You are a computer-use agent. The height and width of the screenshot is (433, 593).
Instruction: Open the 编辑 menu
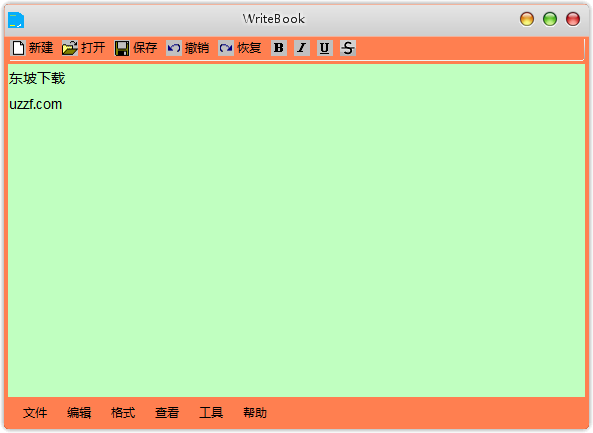(79, 413)
